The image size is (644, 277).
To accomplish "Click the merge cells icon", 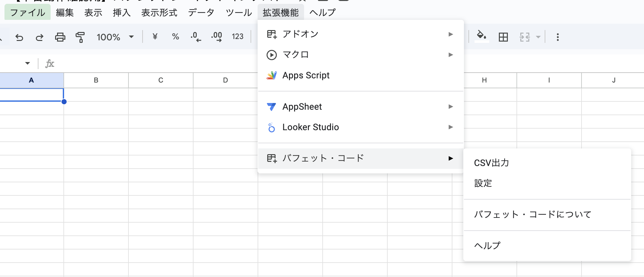I will [525, 37].
